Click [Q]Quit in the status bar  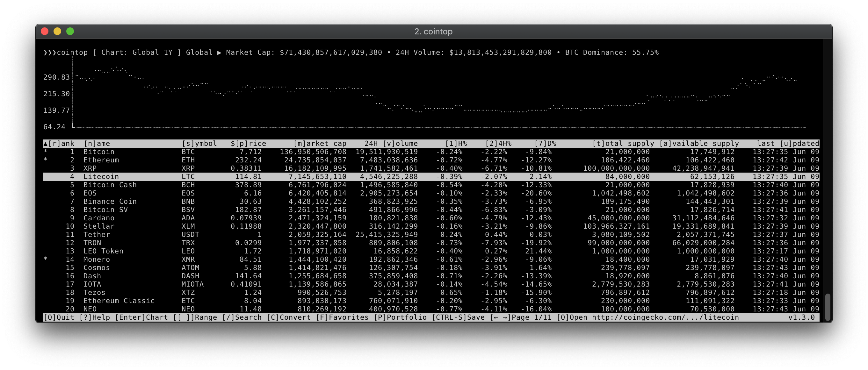(59, 317)
